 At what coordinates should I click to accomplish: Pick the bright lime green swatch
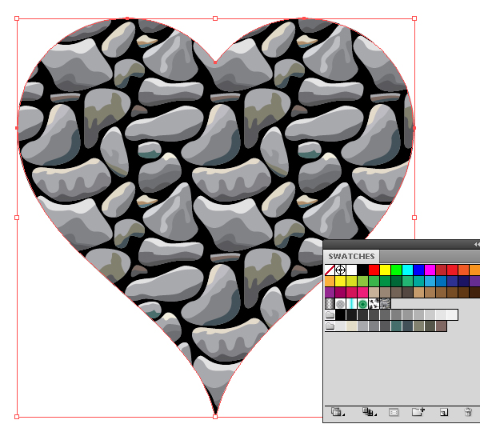396,270
